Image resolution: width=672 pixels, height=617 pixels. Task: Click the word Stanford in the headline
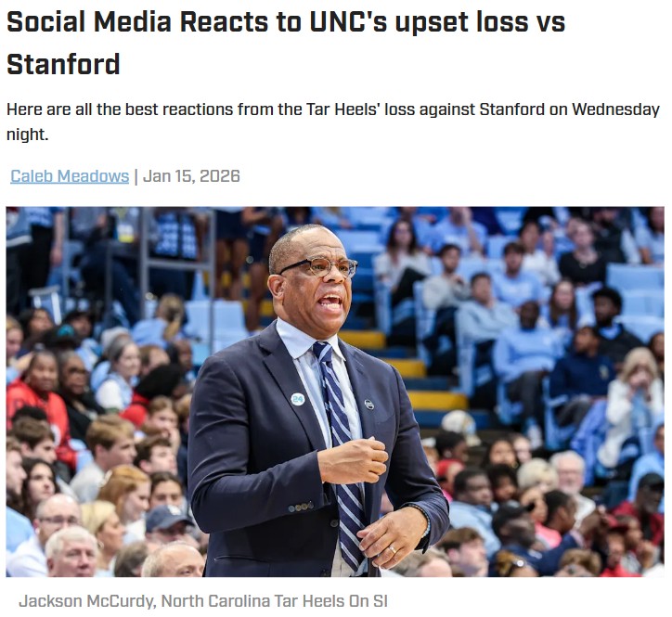pos(63,64)
